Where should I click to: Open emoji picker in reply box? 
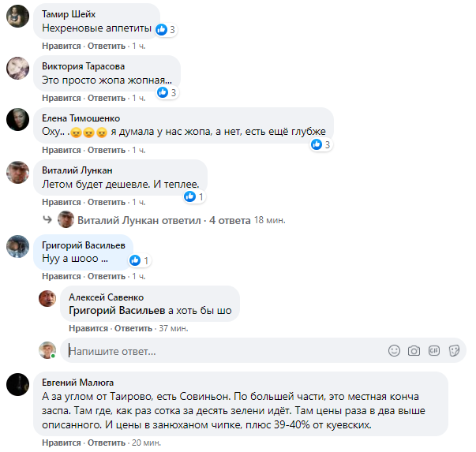click(x=394, y=351)
